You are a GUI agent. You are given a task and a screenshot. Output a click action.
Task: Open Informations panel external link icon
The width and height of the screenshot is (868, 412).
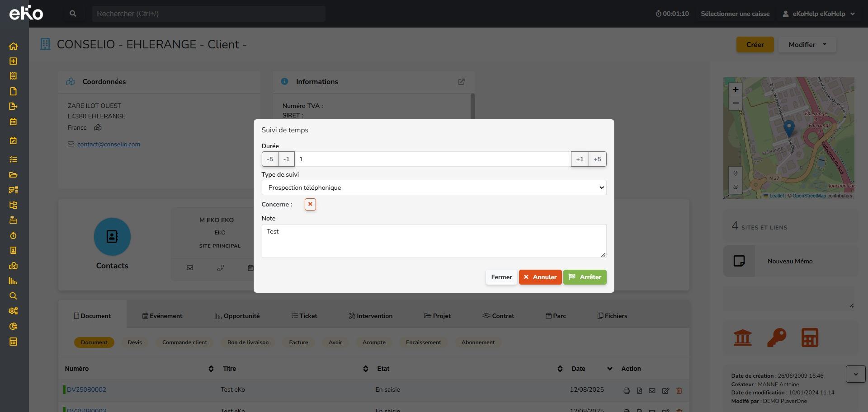461,82
